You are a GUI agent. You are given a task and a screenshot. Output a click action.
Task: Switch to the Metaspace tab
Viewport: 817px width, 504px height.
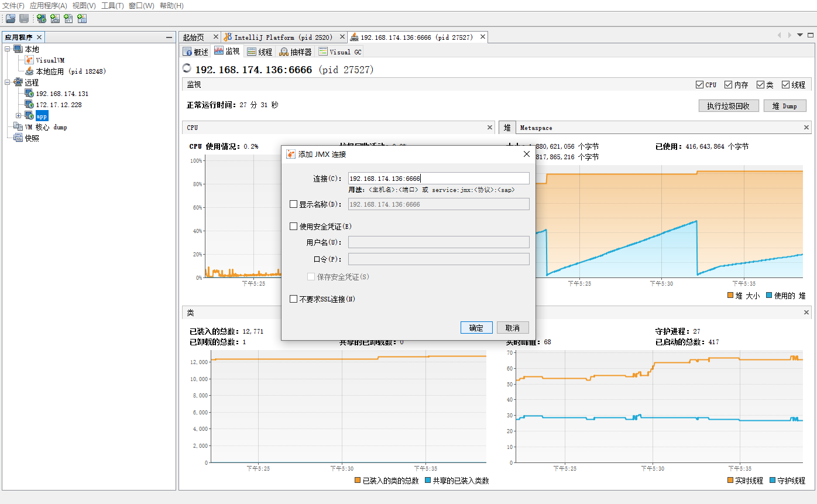click(x=536, y=128)
